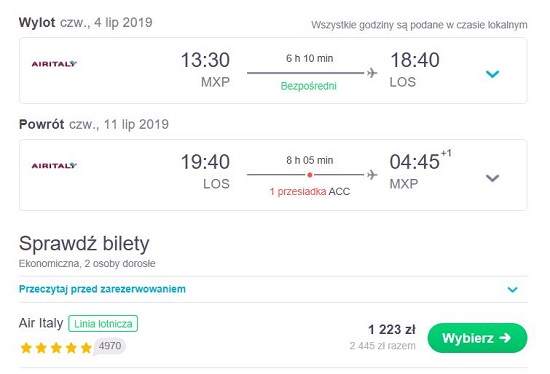Click the airplane icon on outbound route
550x374 pixels.
372,73
